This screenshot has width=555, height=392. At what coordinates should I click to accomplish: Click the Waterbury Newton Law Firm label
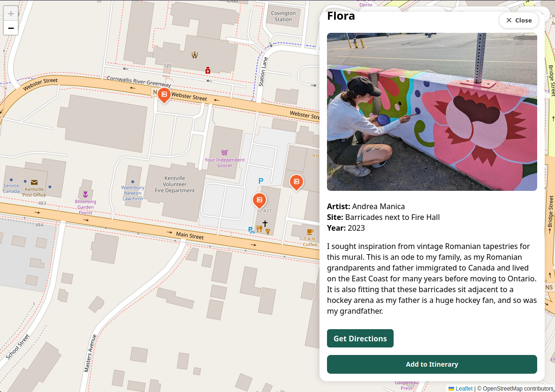tap(133, 193)
